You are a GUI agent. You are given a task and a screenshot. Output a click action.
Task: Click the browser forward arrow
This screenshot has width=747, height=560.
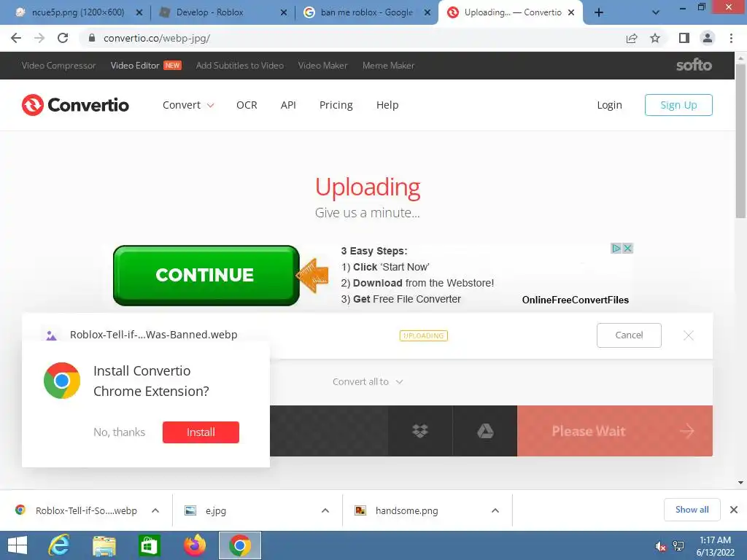click(x=39, y=38)
